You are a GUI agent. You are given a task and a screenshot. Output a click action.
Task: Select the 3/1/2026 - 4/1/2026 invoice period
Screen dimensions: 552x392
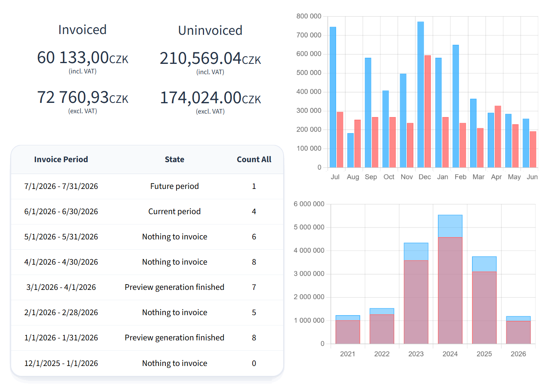tap(61, 287)
